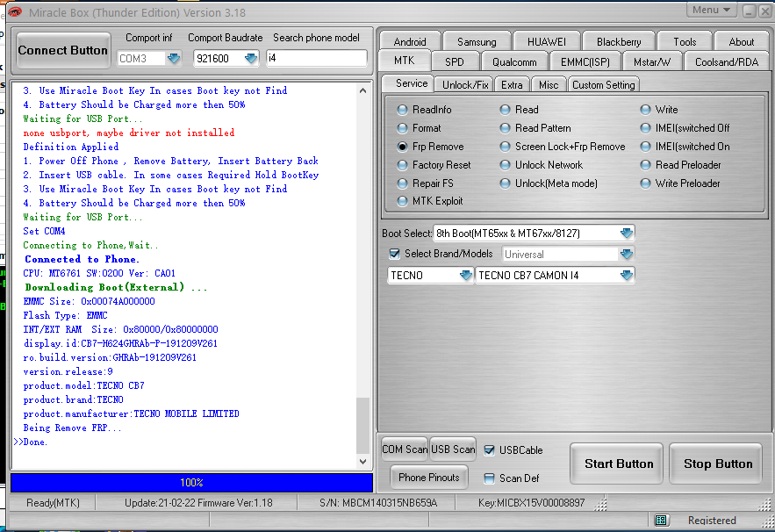
Task: Select the EMMC(ISP) tab
Action: point(585,62)
